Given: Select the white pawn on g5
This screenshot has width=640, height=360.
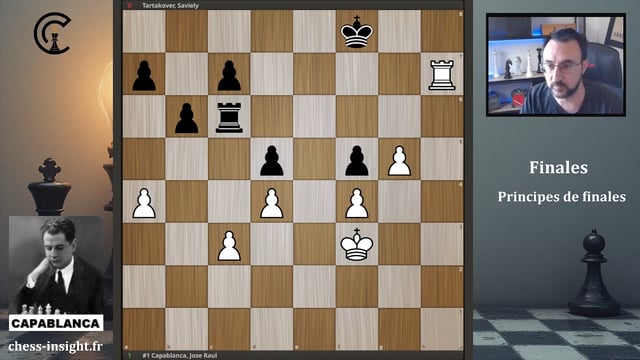Looking at the screenshot, I should (399, 161).
